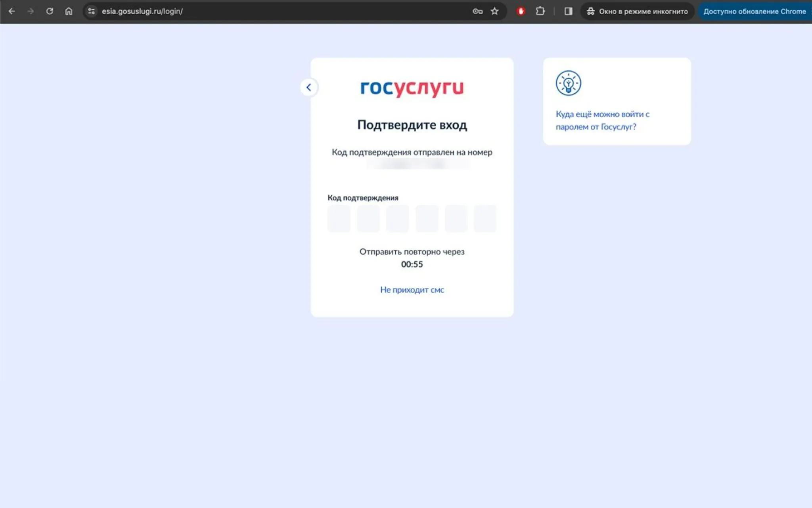Focus the fifth confirmation code digit box
812x508 pixels.
coord(456,218)
